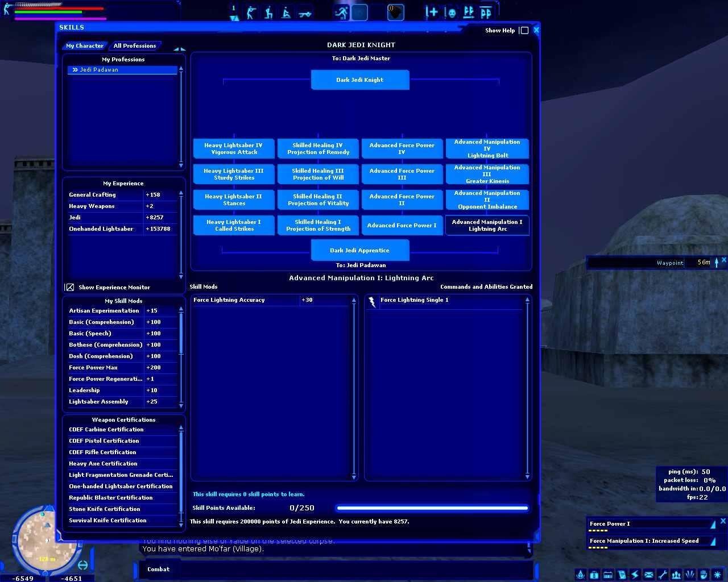Click 'Republic Blaster Certification' row
This screenshot has height=582, width=728.
pos(122,498)
